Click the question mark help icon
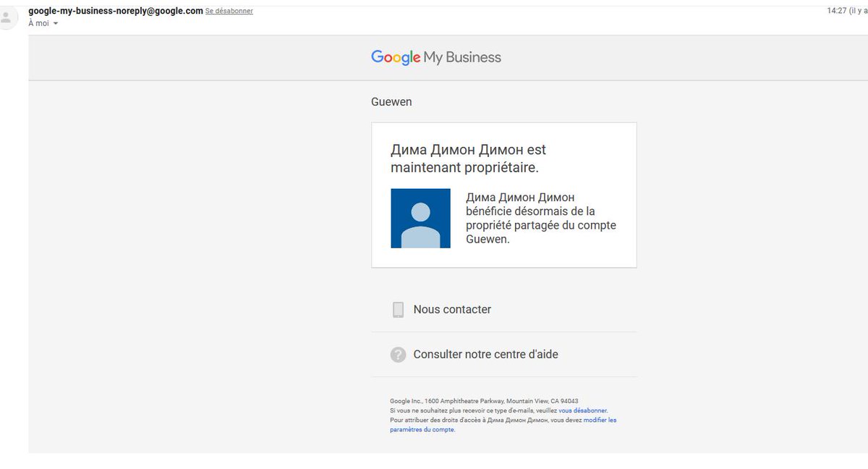 [398, 355]
